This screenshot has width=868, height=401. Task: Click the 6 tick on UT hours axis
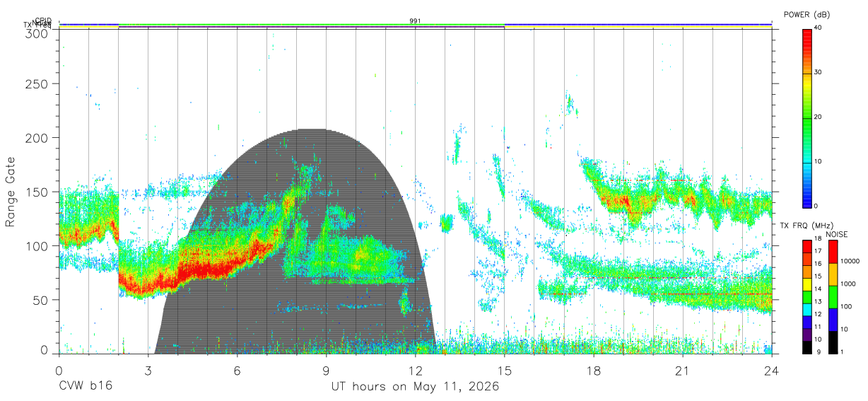(237, 371)
